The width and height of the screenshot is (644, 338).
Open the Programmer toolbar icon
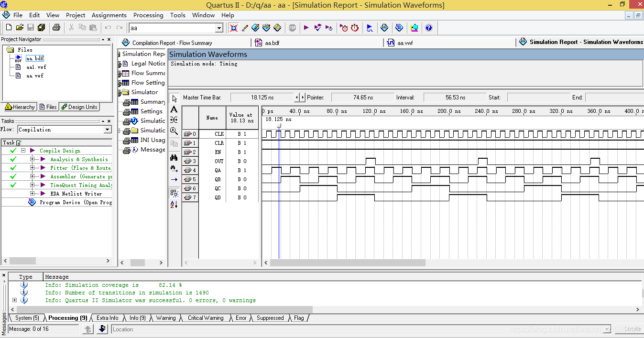pos(399,28)
